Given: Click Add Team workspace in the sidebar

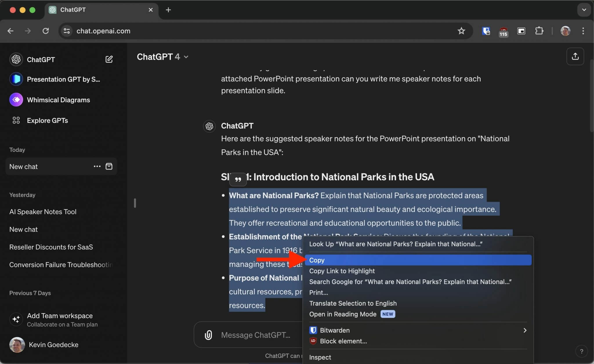Looking at the screenshot, I should pyautogui.click(x=60, y=316).
